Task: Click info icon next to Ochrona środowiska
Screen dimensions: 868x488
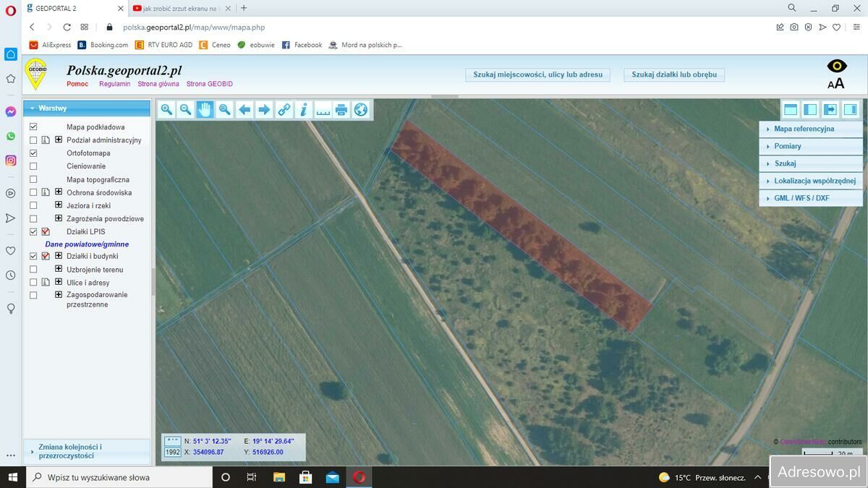Action: tap(46, 193)
